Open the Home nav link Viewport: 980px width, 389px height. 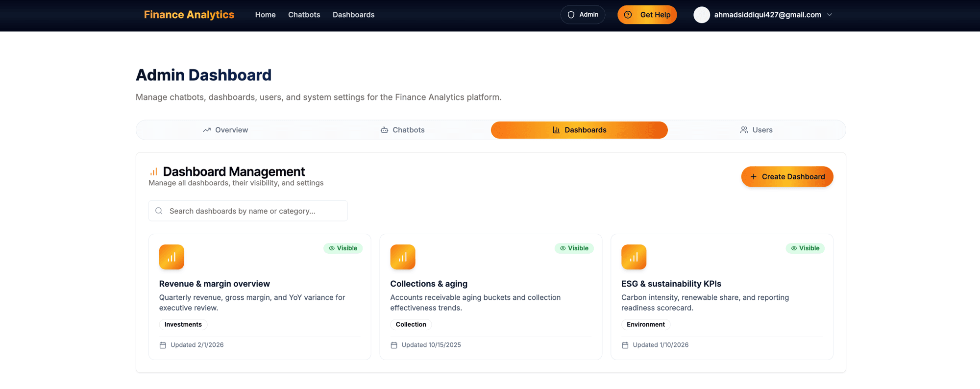pyautogui.click(x=265, y=15)
